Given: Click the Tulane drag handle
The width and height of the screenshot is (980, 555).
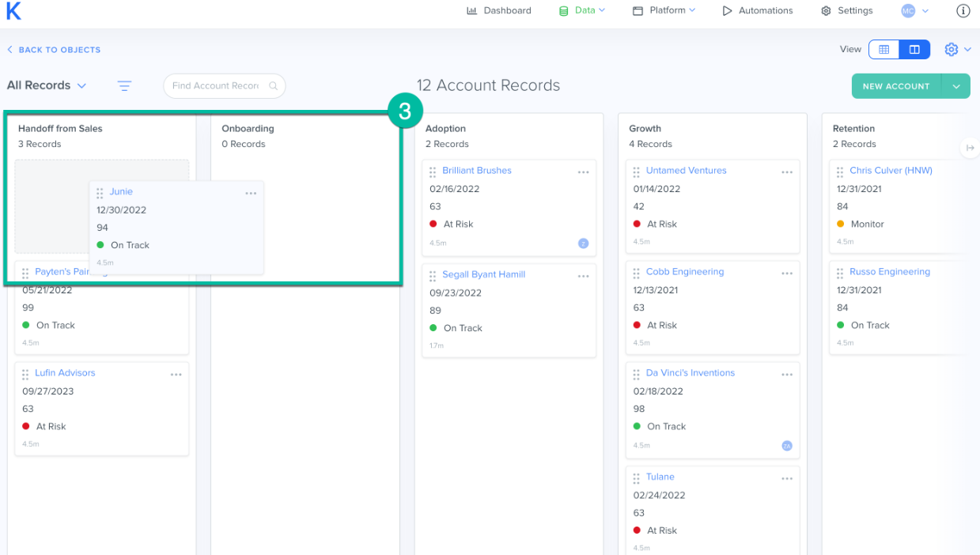Looking at the screenshot, I should (x=637, y=478).
